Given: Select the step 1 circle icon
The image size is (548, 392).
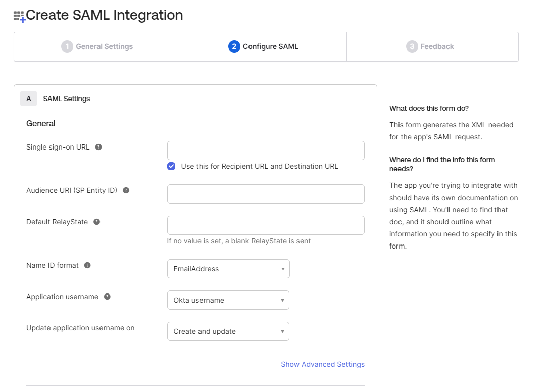Looking at the screenshot, I should click(67, 46).
